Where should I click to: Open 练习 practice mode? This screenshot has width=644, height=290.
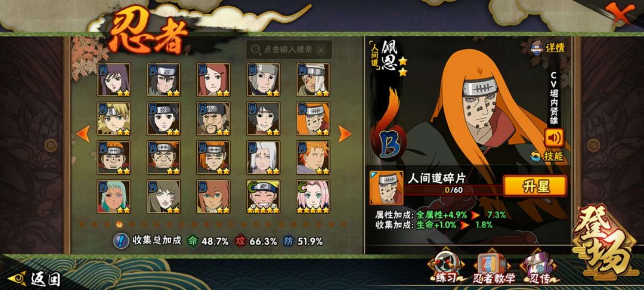(444, 269)
